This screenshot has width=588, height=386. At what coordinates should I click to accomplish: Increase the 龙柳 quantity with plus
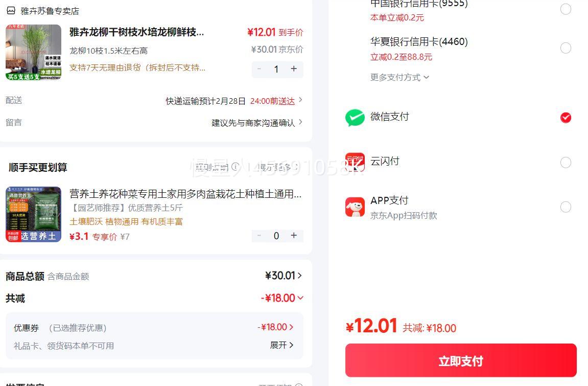294,69
